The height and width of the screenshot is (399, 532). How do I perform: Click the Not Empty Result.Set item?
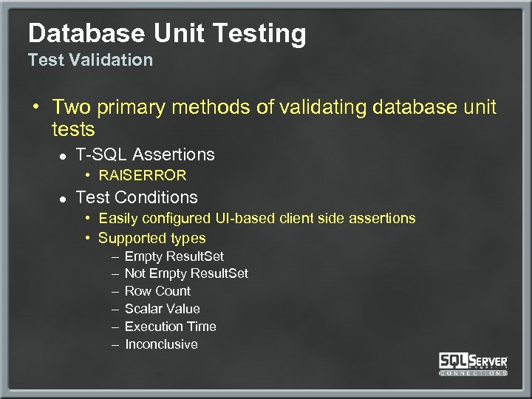point(186,273)
